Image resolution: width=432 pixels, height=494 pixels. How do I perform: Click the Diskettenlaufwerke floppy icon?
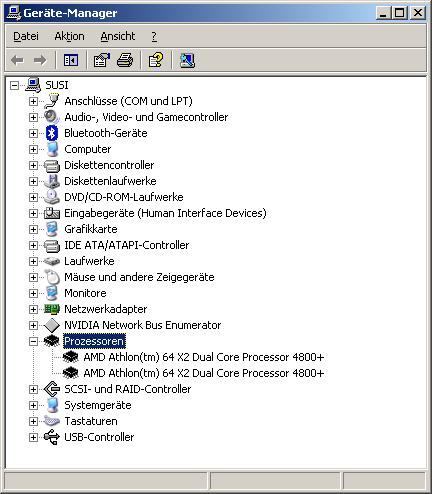[52, 181]
